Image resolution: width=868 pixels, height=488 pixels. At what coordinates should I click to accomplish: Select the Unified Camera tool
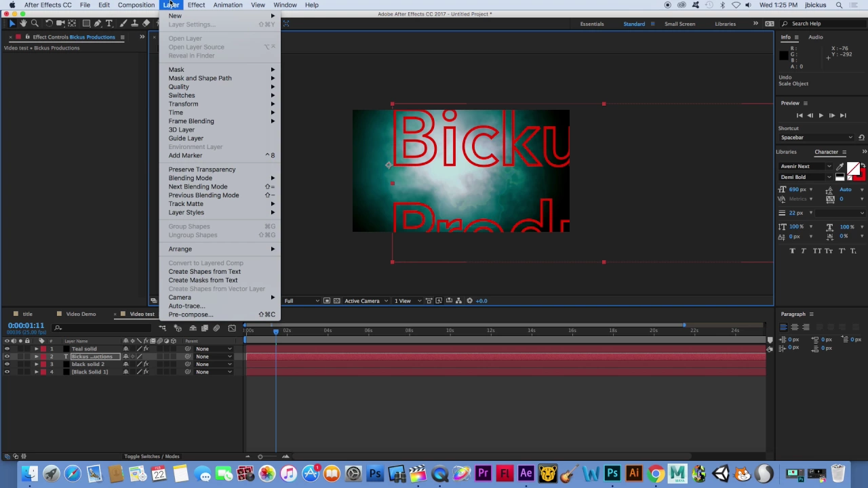click(x=60, y=24)
